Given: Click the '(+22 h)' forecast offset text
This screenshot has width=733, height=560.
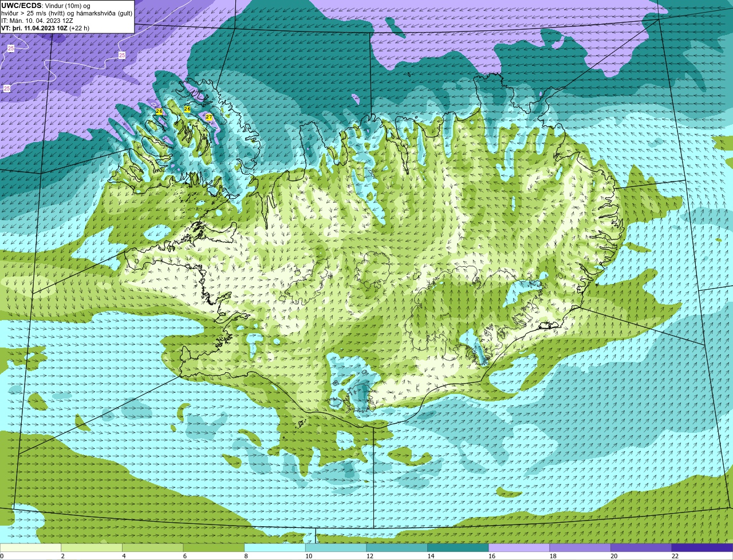Looking at the screenshot, I should click(x=79, y=28).
